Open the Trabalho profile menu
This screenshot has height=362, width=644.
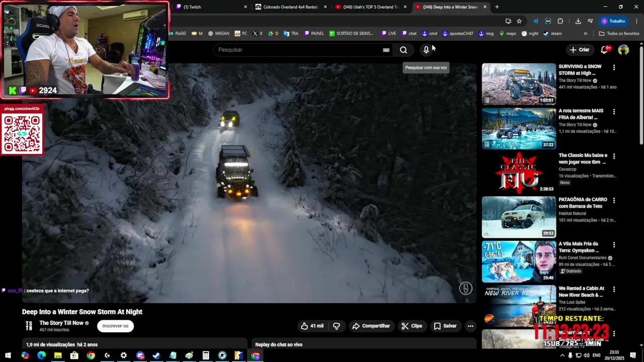614,21
